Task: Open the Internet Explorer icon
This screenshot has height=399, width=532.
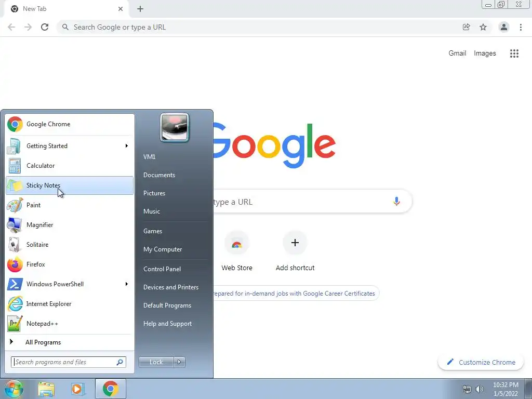Action: [15, 303]
